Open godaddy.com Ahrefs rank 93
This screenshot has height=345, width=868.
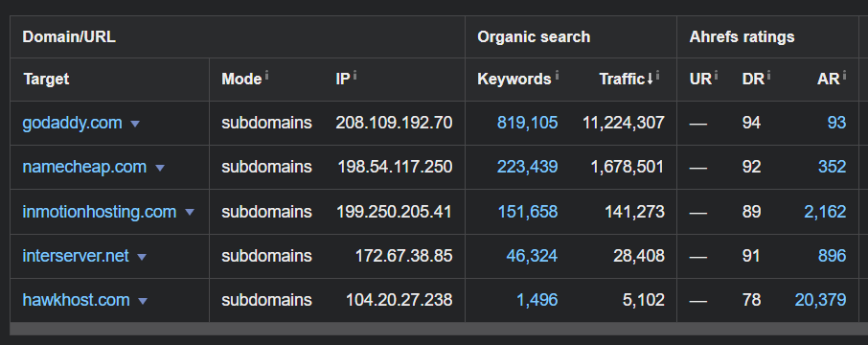tap(836, 123)
